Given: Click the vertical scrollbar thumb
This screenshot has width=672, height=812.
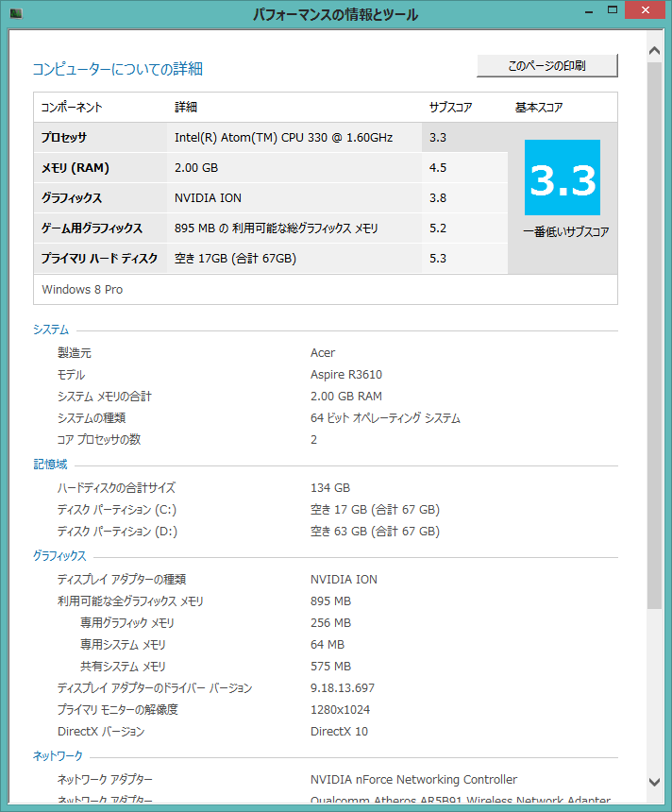Looking at the screenshot, I should click(654, 335).
